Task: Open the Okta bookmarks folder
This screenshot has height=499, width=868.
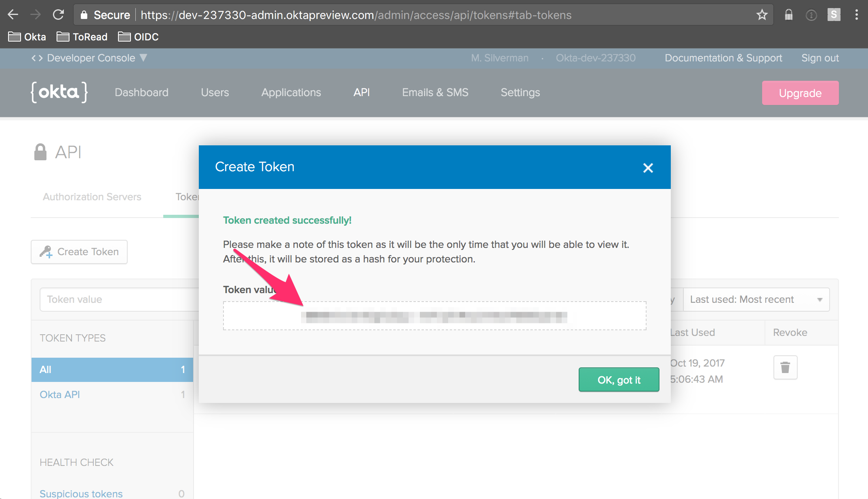Action: point(27,37)
